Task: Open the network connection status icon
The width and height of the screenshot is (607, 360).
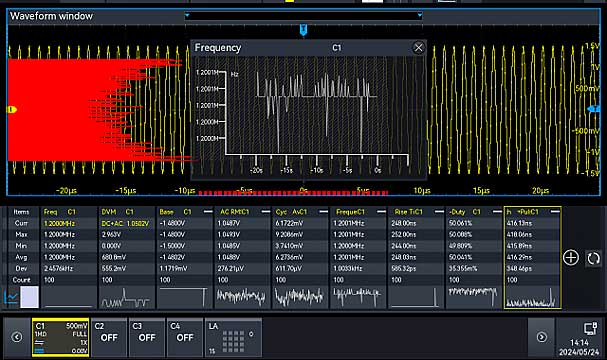Action: point(590,329)
